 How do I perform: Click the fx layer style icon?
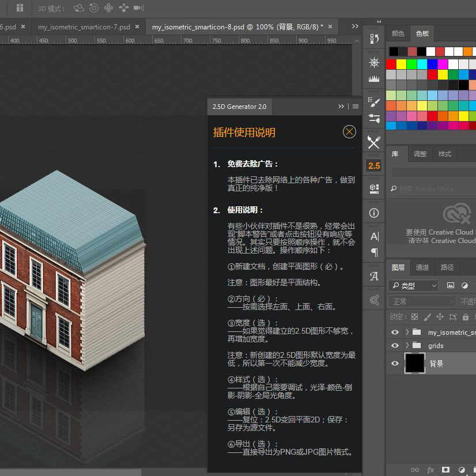[430, 470]
